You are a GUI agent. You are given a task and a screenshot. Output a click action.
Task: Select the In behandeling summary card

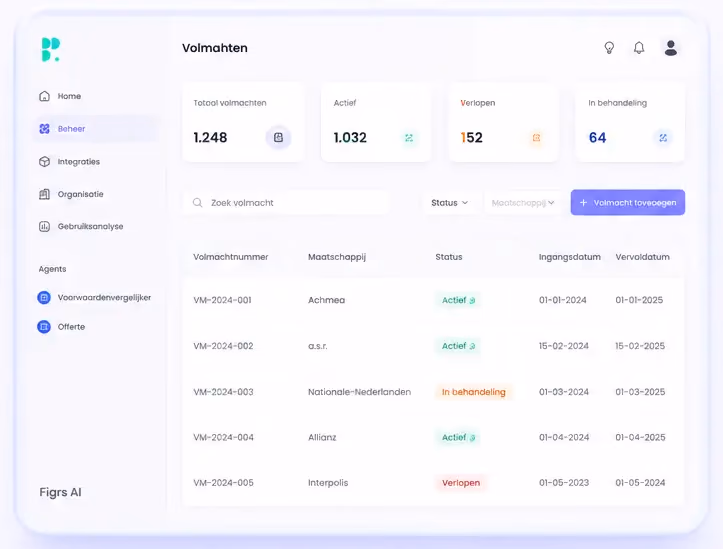[x=630, y=123]
